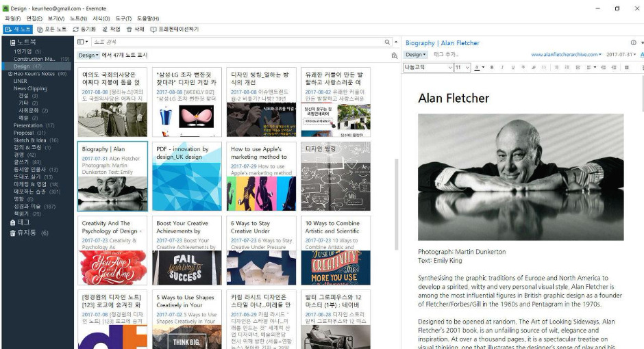Create a new note with 새 노트
Screen dimensions: 644x349
tap(18, 29)
